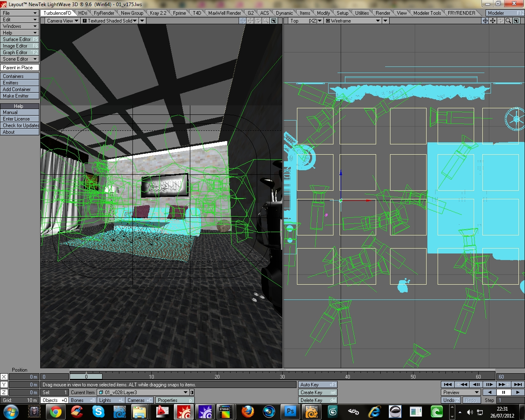The height and width of the screenshot is (420, 525).
Task: Click the Create Key button
Action: tap(317, 393)
